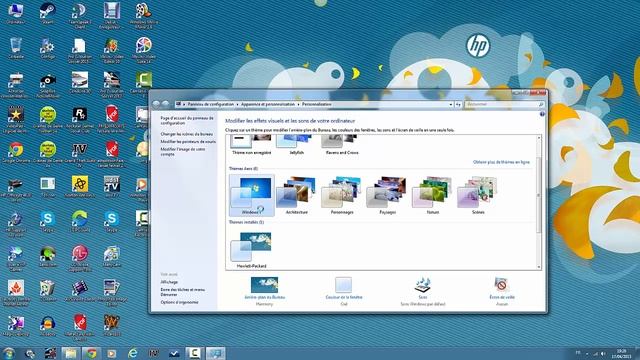Select the Steam desktop shortcut
The width and height of the screenshot is (640, 360).
(48, 13)
